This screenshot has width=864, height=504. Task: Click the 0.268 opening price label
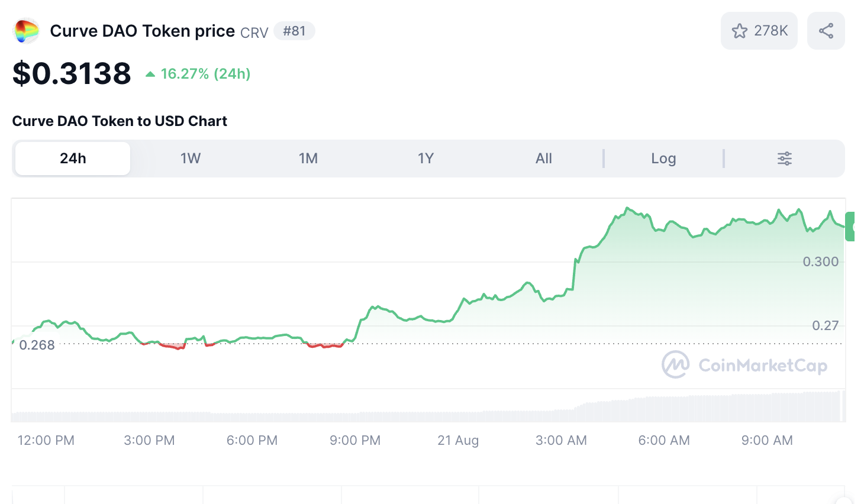pyautogui.click(x=37, y=345)
